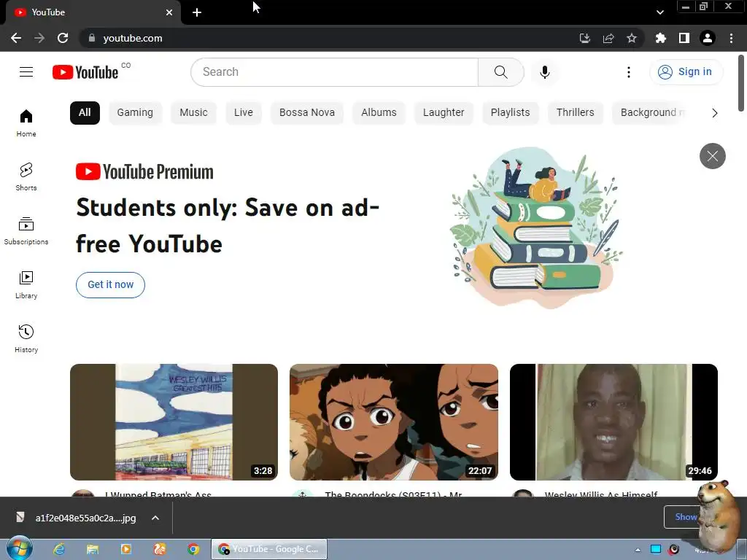Go back in browser
Screen dimensions: 747x560
(x=16, y=38)
